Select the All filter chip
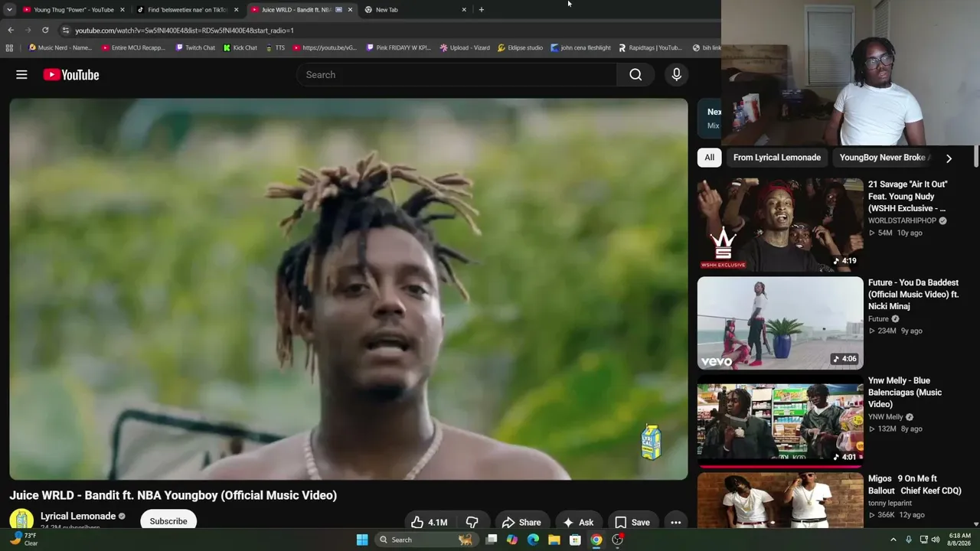The image size is (980, 551). [710, 158]
